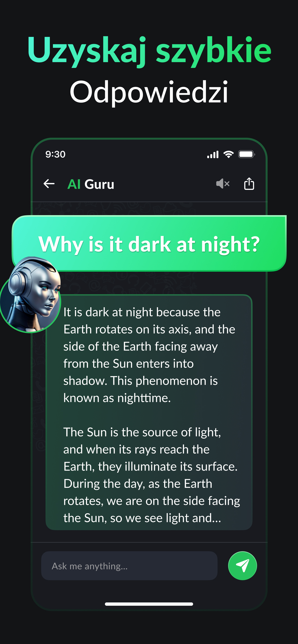This screenshot has height=644, width=298.
Task: Click the 'Odpowiedzi' heading text
Action: tap(149, 92)
